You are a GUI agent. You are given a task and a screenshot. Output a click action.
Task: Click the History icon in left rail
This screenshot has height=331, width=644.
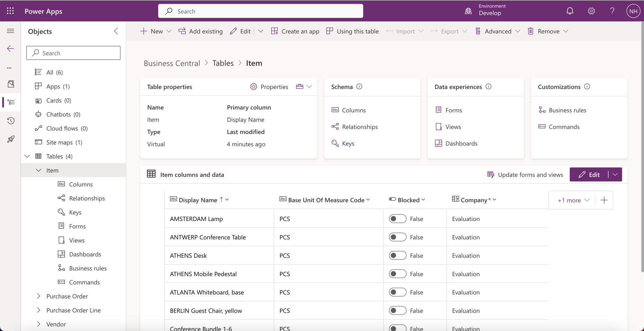tap(11, 121)
